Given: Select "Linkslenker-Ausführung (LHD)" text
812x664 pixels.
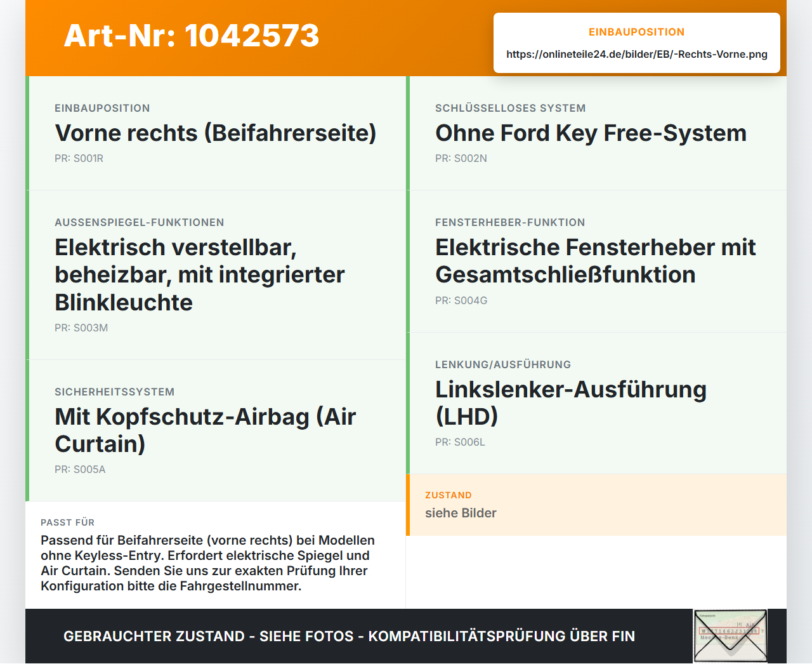Looking at the screenshot, I should coord(571,402).
